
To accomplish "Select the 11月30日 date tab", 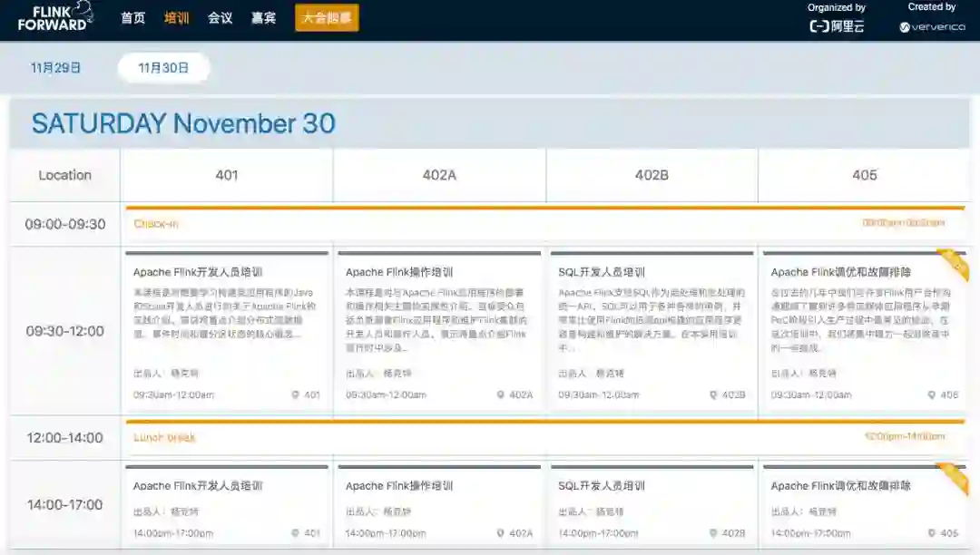I will [x=163, y=67].
